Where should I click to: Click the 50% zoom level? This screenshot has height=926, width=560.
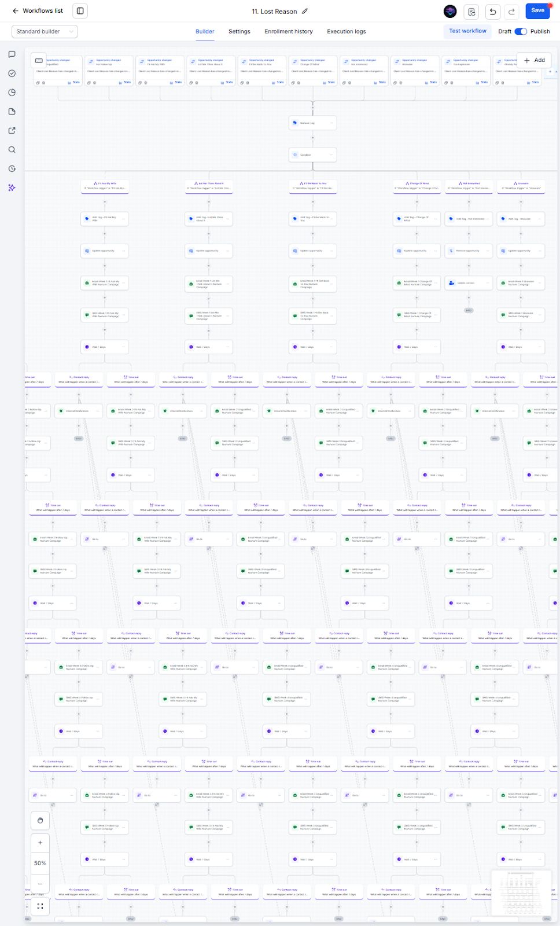click(x=40, y=863)
